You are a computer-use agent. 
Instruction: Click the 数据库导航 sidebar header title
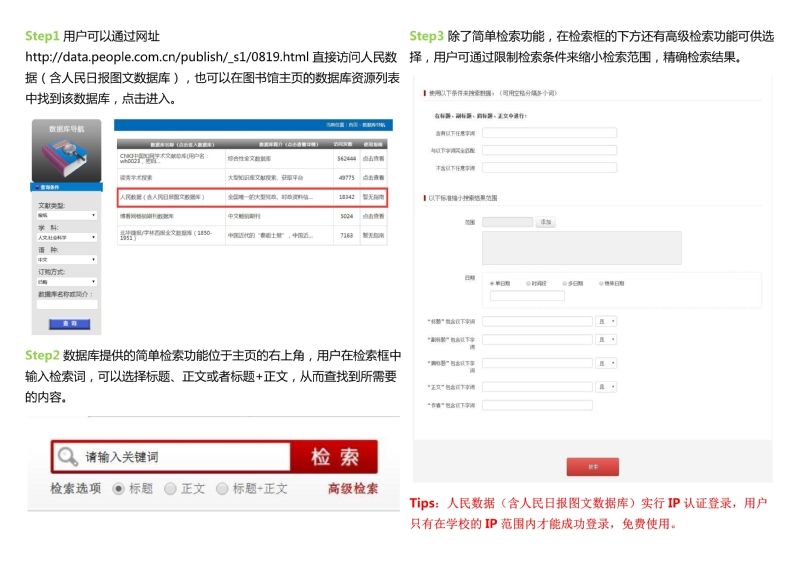click(66, 129)
